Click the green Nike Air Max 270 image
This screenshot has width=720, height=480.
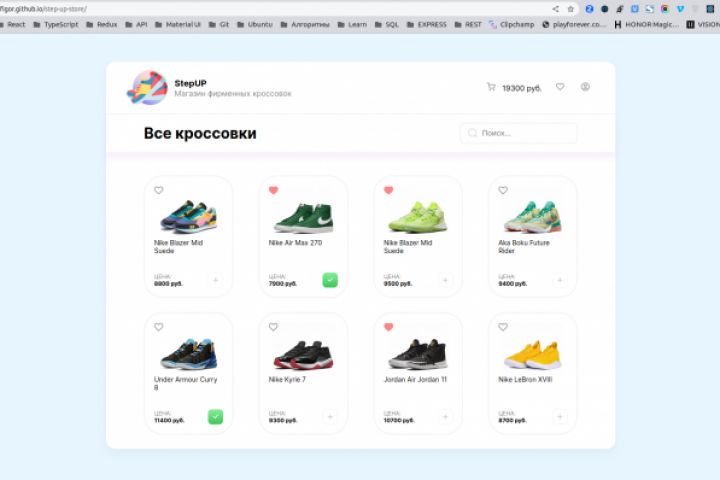click(304, 218)
